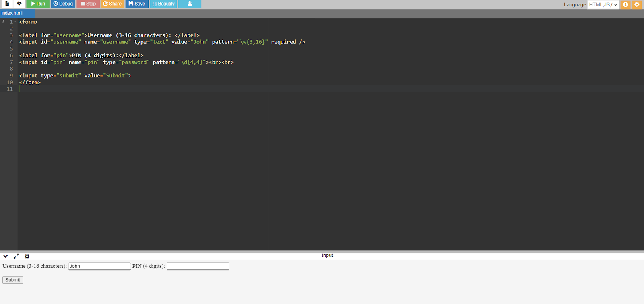Save the project with the Save button
The image size is (644, 304).
coord(137,4)
